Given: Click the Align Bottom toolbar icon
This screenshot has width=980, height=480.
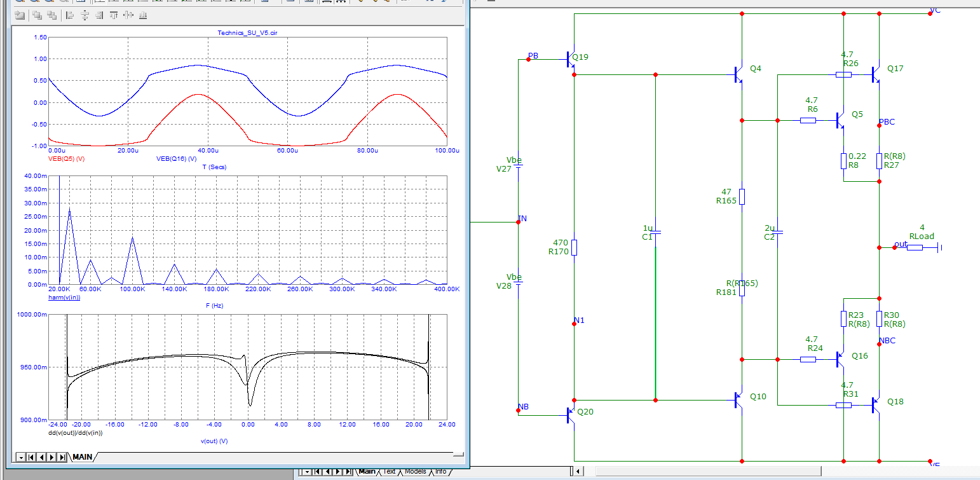Looking at the screenshot, I should pos(144,15).
